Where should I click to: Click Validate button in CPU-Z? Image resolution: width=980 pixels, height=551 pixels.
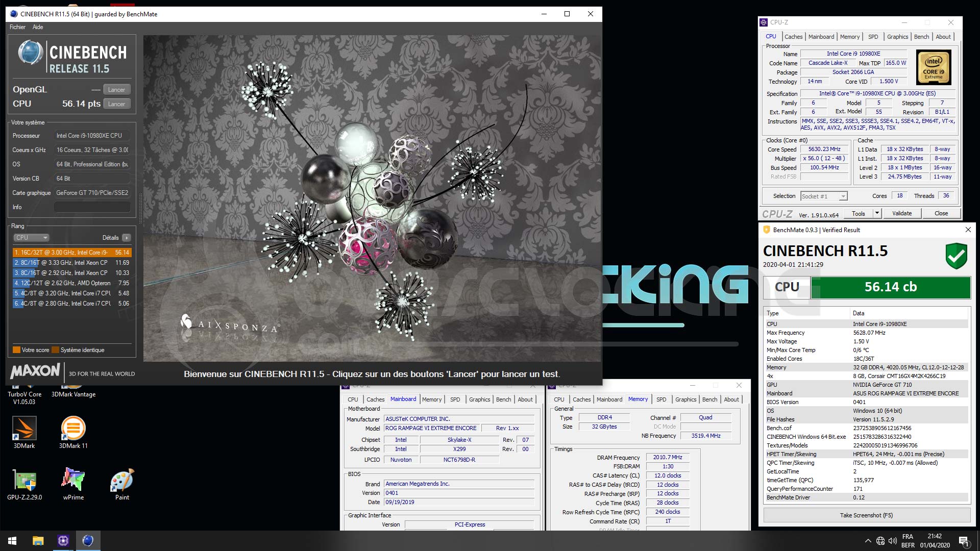click(902, 213)
